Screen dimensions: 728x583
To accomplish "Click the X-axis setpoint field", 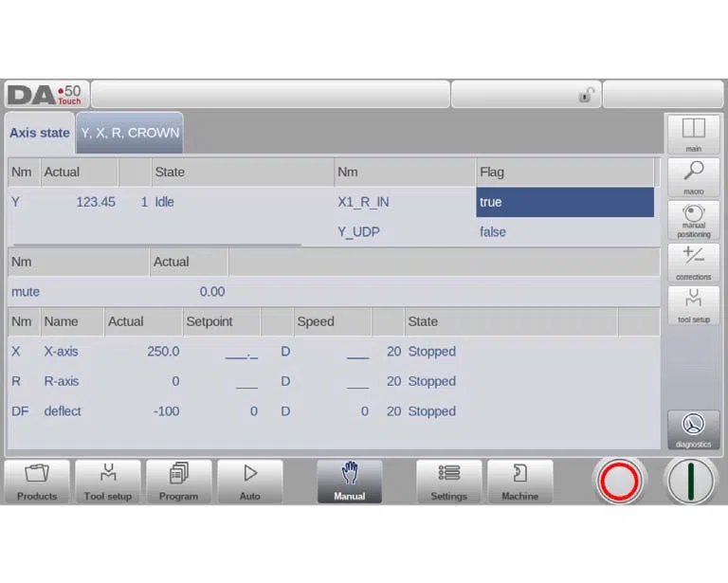I will [241, 353].
